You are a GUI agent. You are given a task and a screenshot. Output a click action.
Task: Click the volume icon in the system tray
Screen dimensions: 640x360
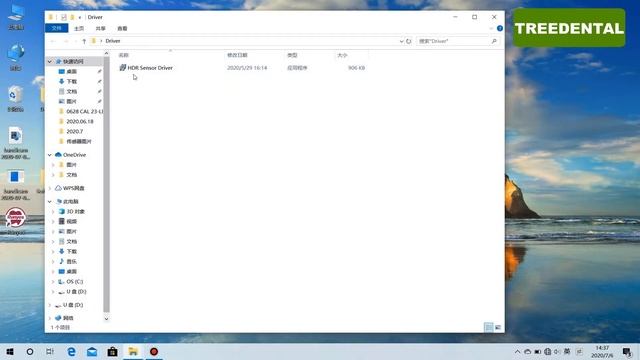click(x=557, y=351)
